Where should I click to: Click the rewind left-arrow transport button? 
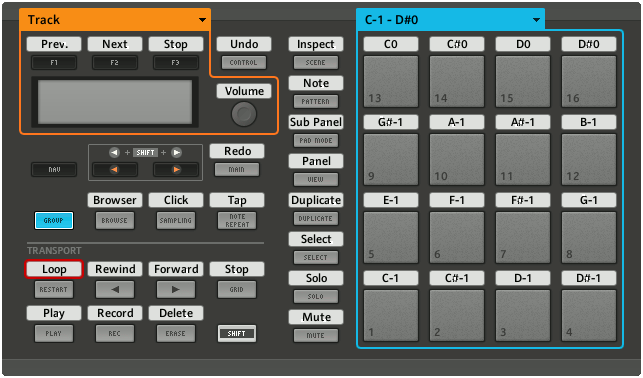(115, 289)
